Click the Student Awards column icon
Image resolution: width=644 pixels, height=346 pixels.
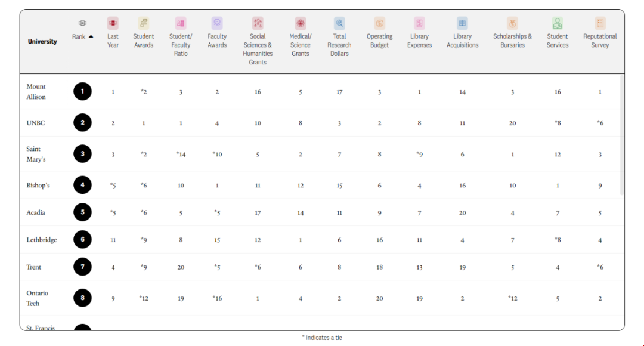pyautogui.click(x=144, y=24)
